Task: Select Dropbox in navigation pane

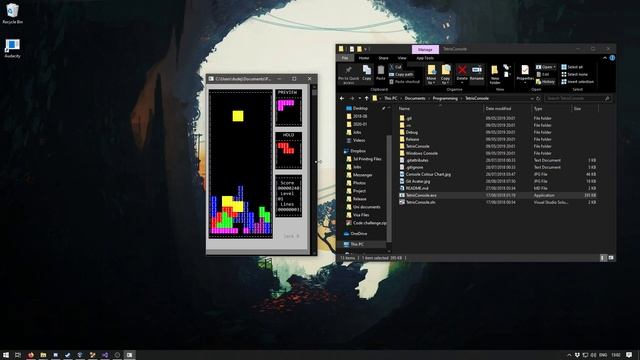Action: pos(358,151)
